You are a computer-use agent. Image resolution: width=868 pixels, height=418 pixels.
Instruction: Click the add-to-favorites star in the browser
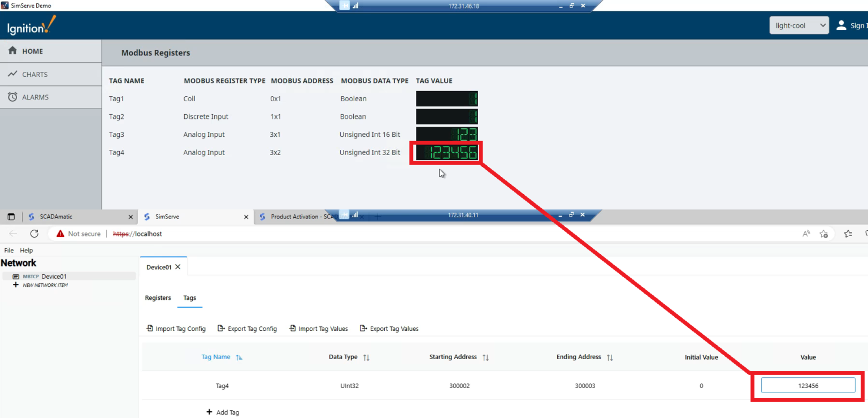824,234
